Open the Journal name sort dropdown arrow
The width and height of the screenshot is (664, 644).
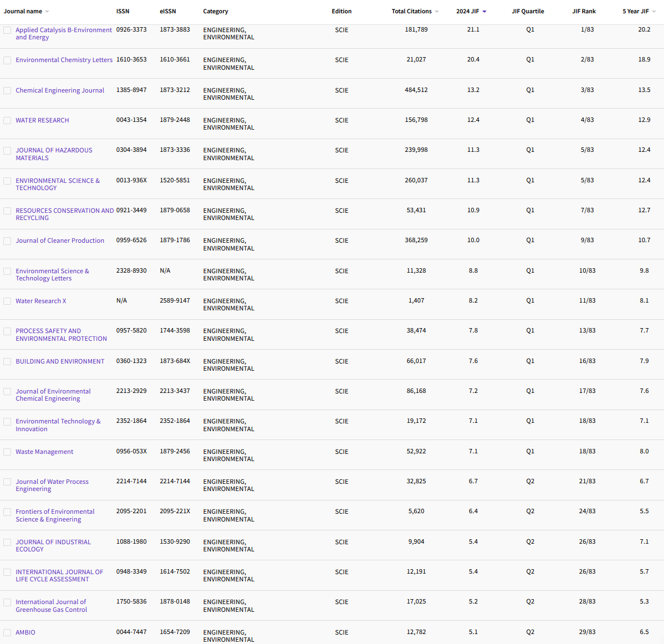[47, 11]
